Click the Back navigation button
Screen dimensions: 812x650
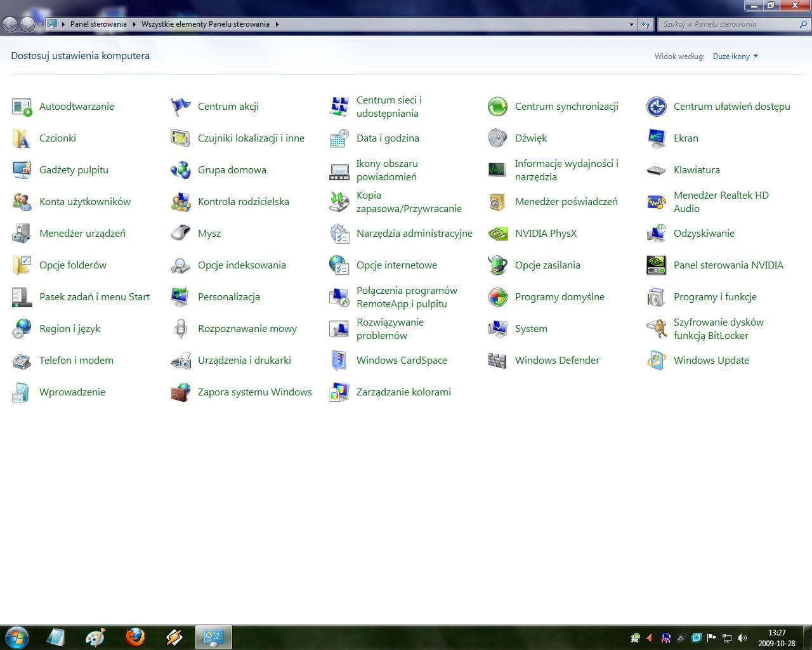pos(10,24)
